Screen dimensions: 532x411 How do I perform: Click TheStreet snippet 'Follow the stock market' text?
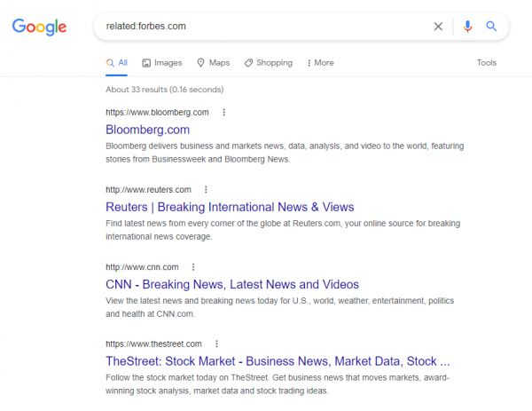click(278, 384)
